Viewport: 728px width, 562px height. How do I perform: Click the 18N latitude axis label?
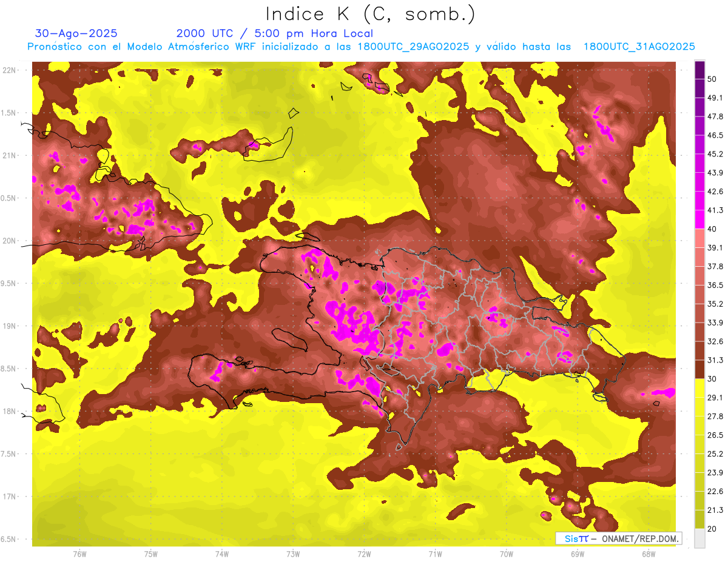(x=9, y=411)
